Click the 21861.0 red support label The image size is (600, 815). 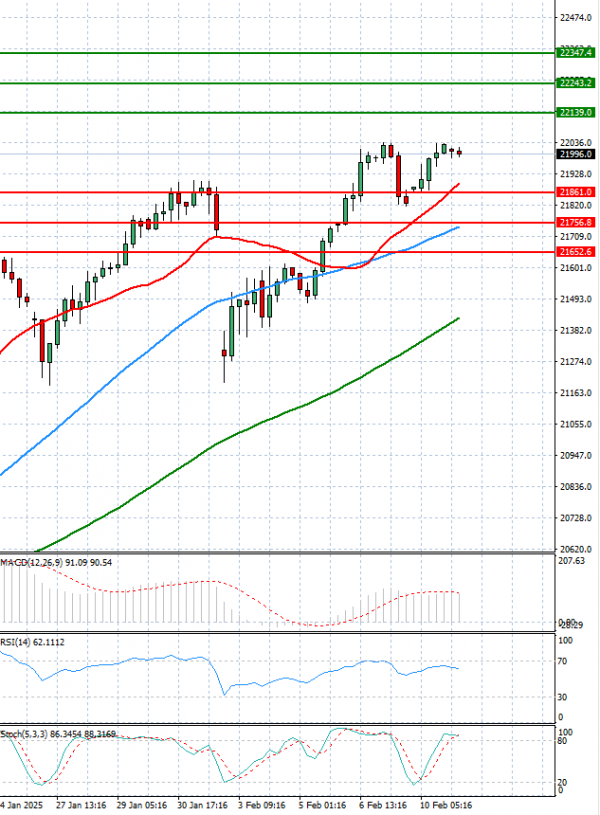pos(575,192)
